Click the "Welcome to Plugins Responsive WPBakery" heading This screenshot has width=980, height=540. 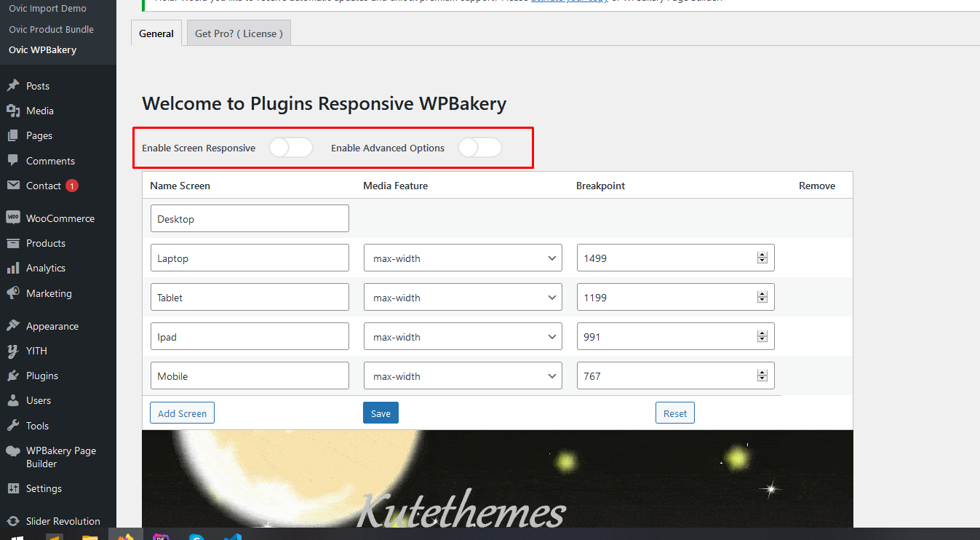pos(324,103)
